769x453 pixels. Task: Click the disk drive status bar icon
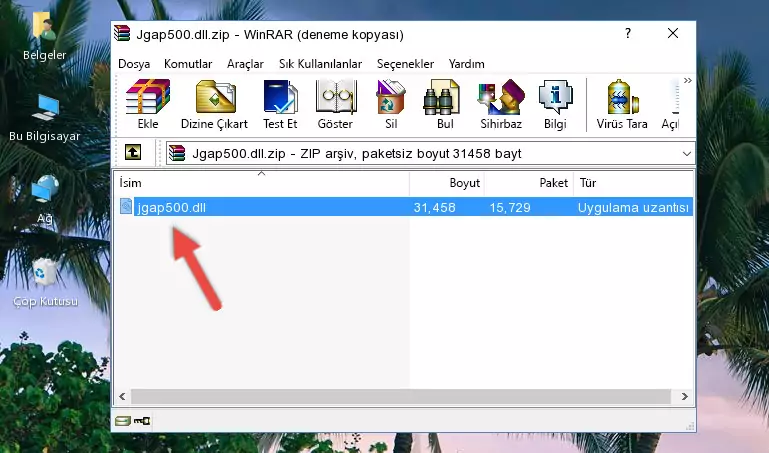(x=123, y=421)
